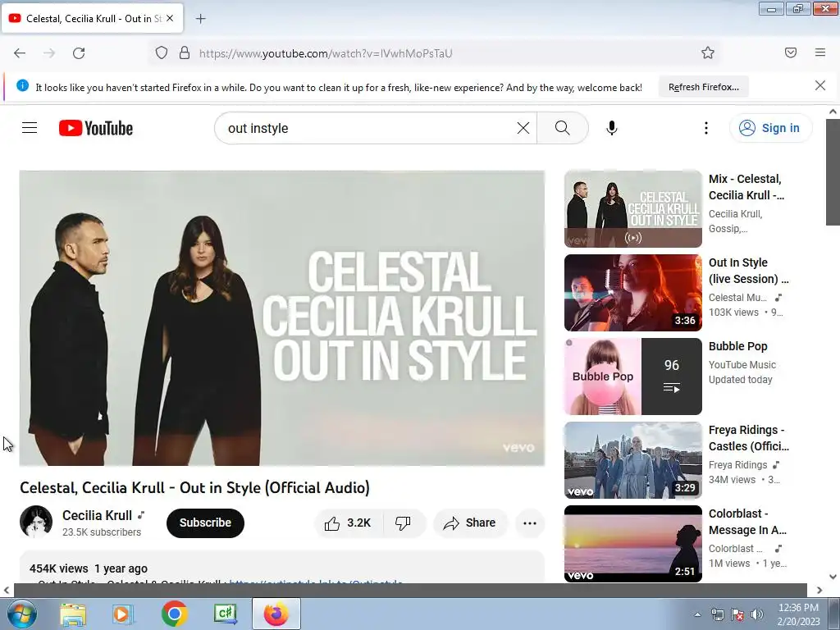This screenshot has height=630, width=840.
Task: Click the main video player
Action: click(x=282, y=318)
